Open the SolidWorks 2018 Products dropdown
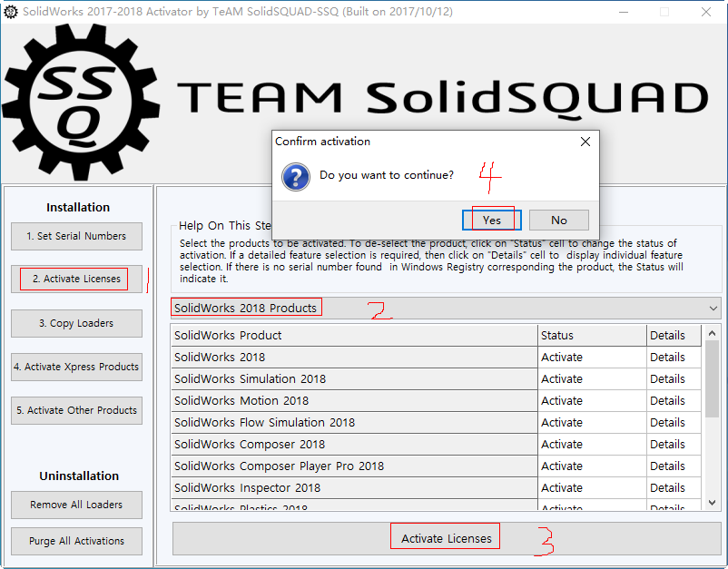The width and height of the screenshot is (728, 569). tap(446, 309)
